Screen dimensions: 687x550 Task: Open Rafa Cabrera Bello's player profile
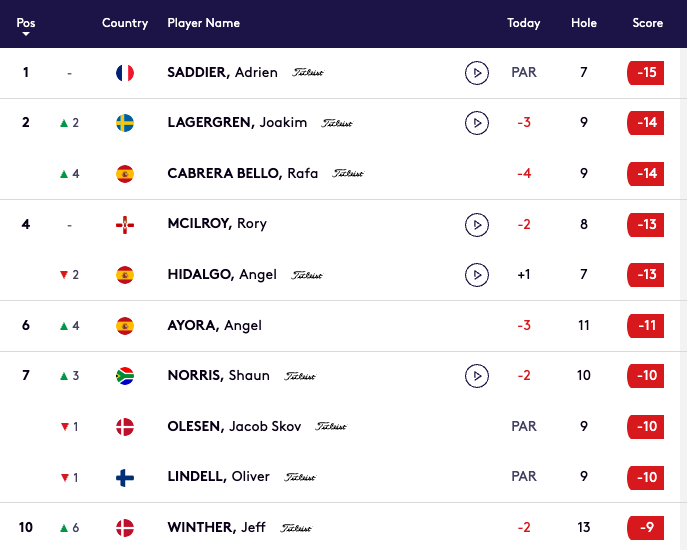coord(242,174)
